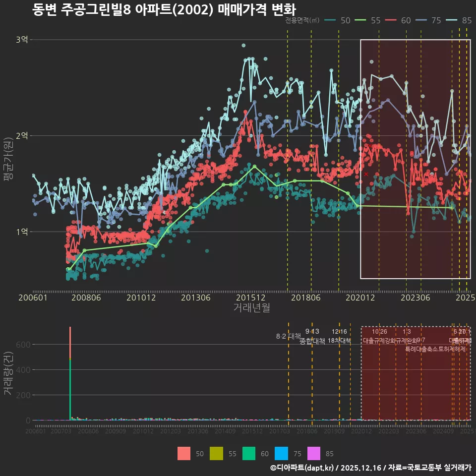Toggle the highlighted regulation period overlay box
The image size is (476, 476).
[x=416, y=159]
